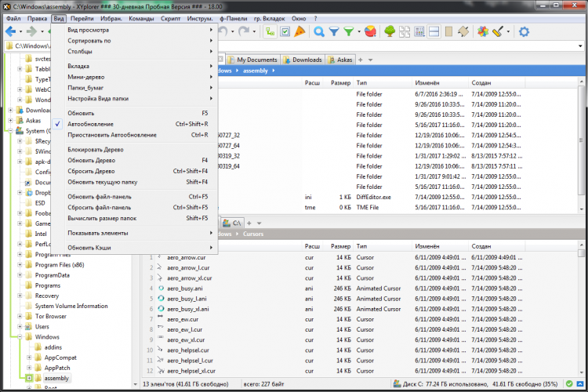
Task: Click tree pane scroll down arrow
Action: (x=136, y=384)
